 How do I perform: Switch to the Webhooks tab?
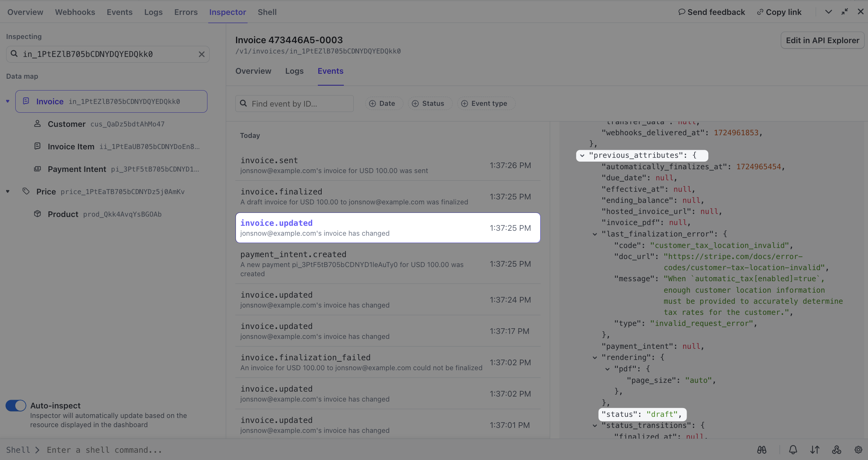pyautogui.click(x=75, y=12)
